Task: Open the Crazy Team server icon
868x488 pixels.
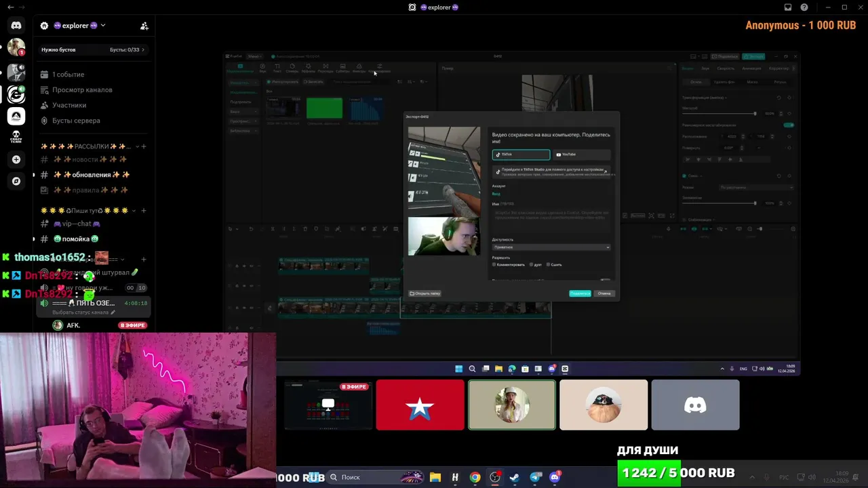Action: [16, 136]
